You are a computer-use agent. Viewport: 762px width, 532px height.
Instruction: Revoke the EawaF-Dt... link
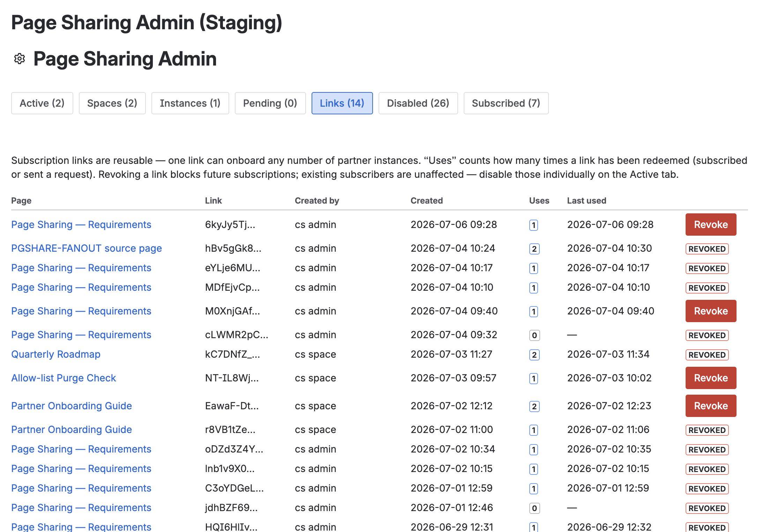coord(711,406)
